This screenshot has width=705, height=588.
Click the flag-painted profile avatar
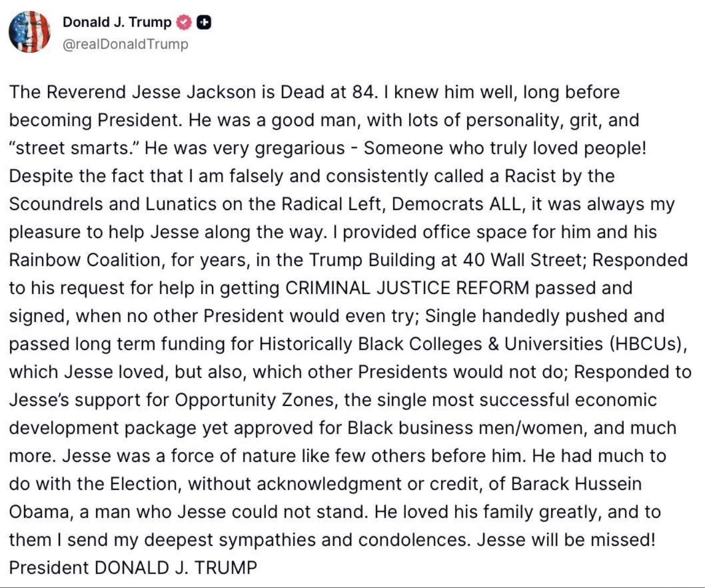(x=29, y=32)
